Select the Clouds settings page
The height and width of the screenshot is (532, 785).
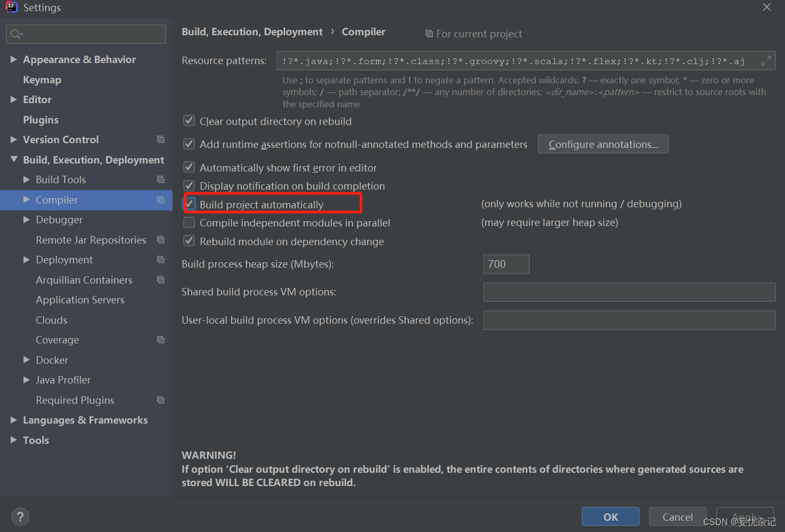[x=51, y=320]
